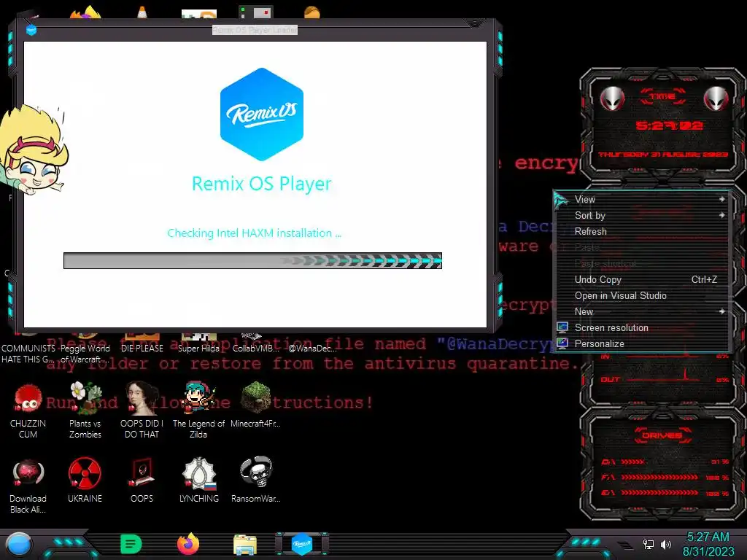Click the HAXM installation progress bar

(x=252, y=261)
